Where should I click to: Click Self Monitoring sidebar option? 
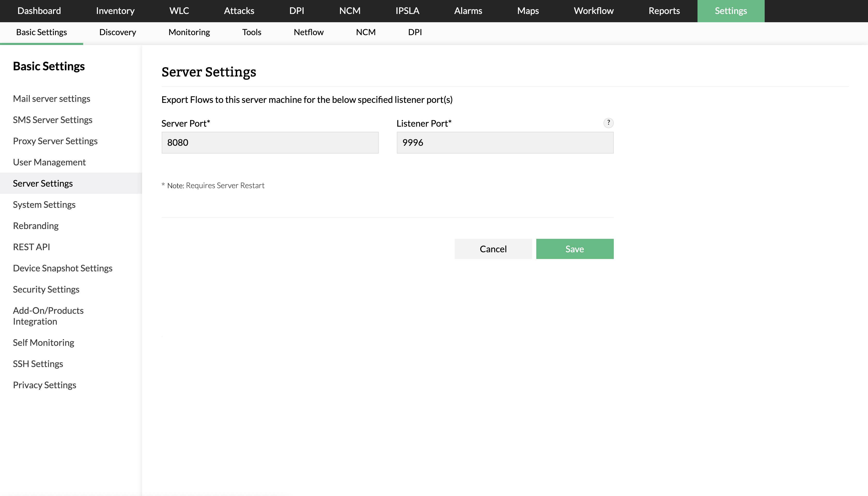(x=43, y=342)
